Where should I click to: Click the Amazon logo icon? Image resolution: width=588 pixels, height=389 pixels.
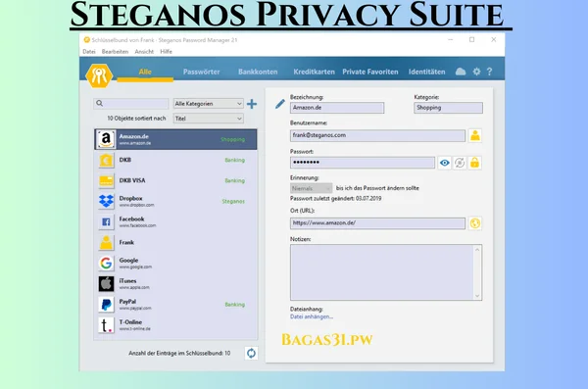[106, 139]
